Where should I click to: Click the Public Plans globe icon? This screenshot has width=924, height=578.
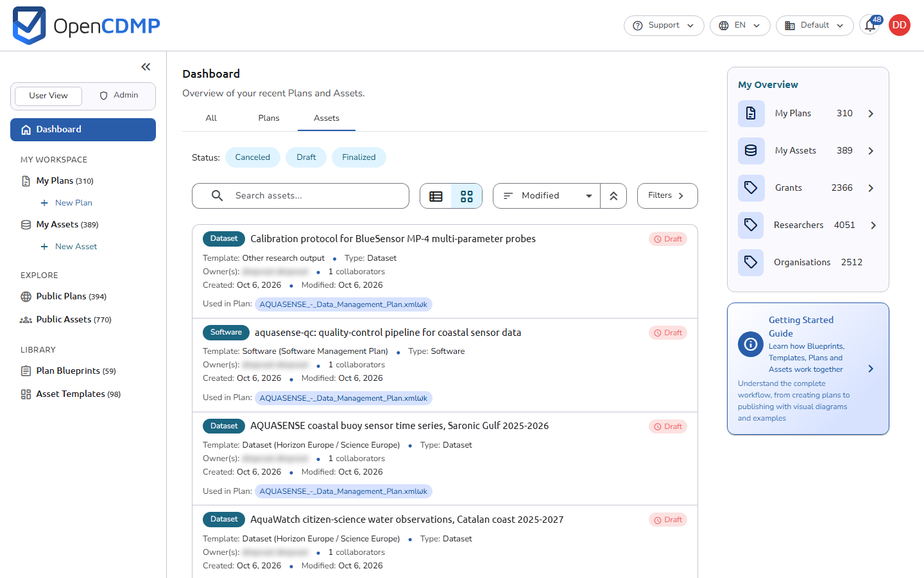coord(26,297)
